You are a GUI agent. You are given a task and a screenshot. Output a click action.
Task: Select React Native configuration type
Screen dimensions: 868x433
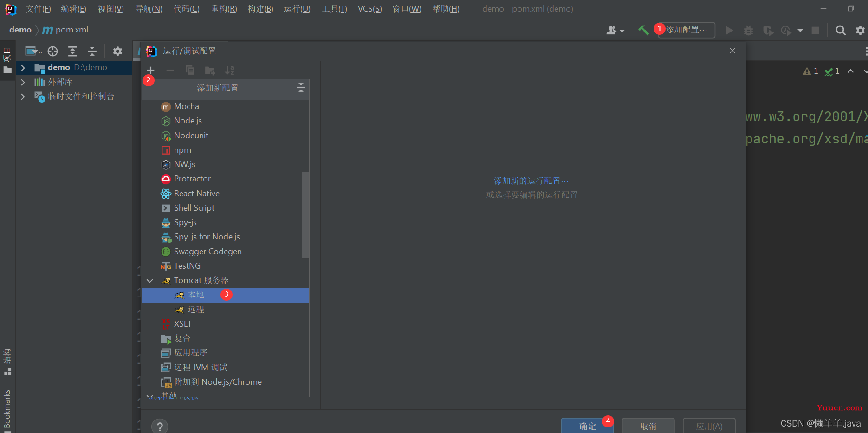(x=226, y=194)
